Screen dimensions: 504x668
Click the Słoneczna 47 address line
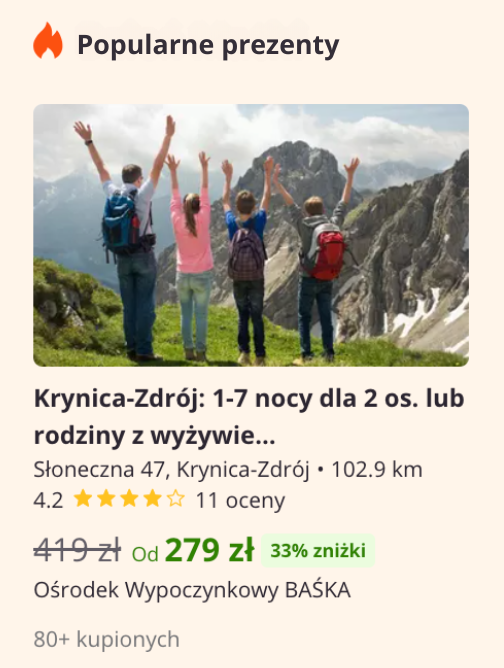tap(171, 469)
